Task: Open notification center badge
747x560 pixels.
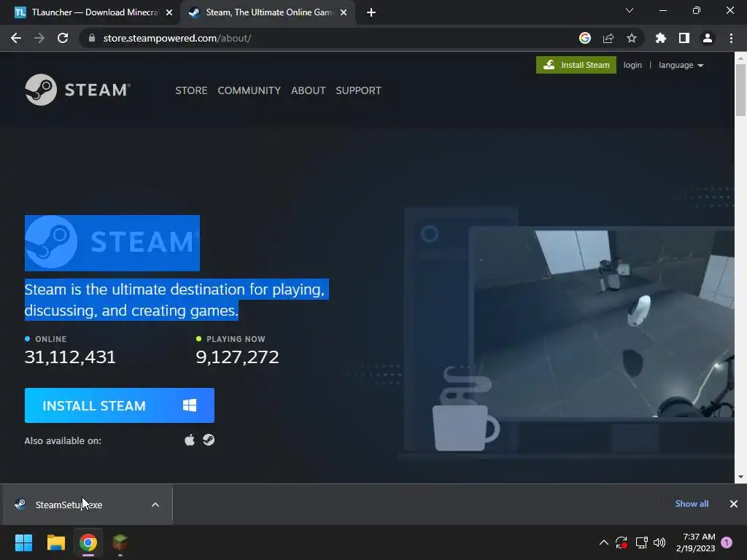Action: pos(727,542)
